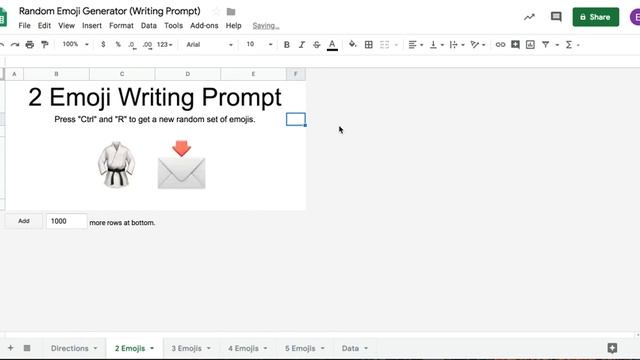Open activity dashboard trend icon

pyautogui.click(x=529, y=17)
